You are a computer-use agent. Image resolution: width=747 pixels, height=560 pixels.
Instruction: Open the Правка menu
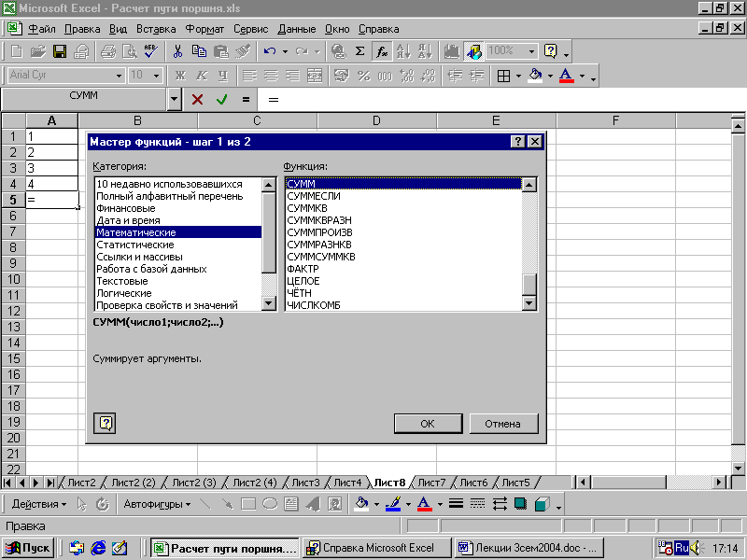coord(82,29)
